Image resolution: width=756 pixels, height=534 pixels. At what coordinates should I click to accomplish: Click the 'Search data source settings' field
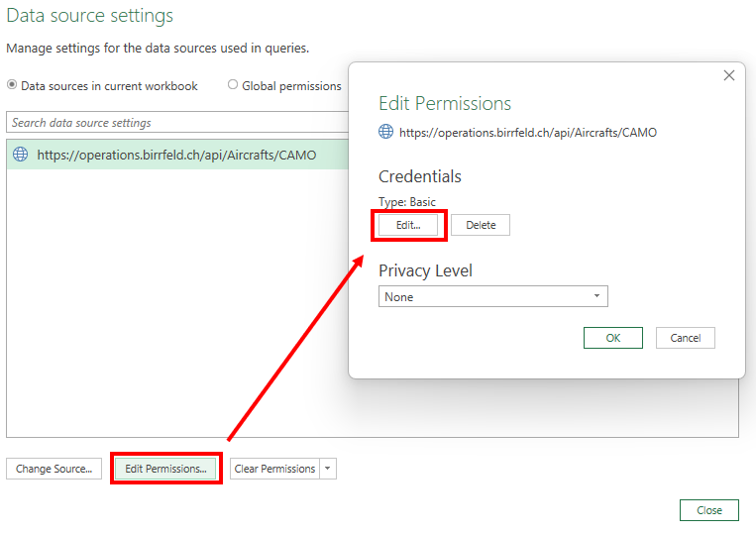[x=178, y=123]
